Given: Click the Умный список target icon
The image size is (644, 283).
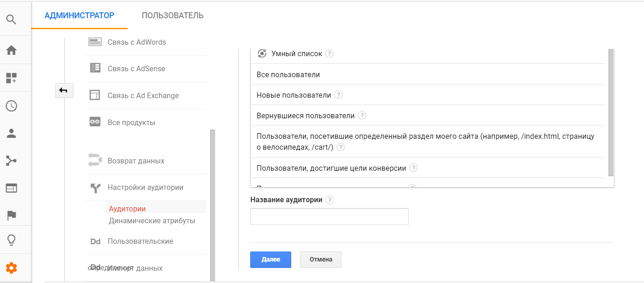Looking at the screenshot, I should (262, 53).
